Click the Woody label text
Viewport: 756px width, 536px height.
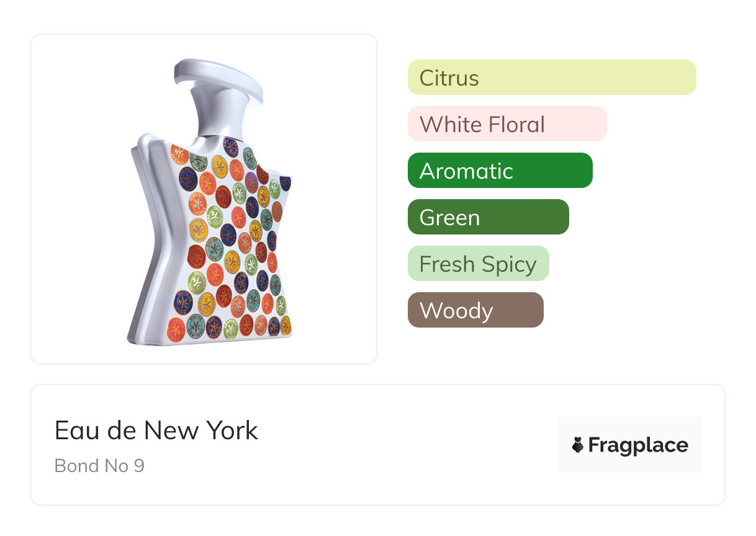tap(456, 311)
